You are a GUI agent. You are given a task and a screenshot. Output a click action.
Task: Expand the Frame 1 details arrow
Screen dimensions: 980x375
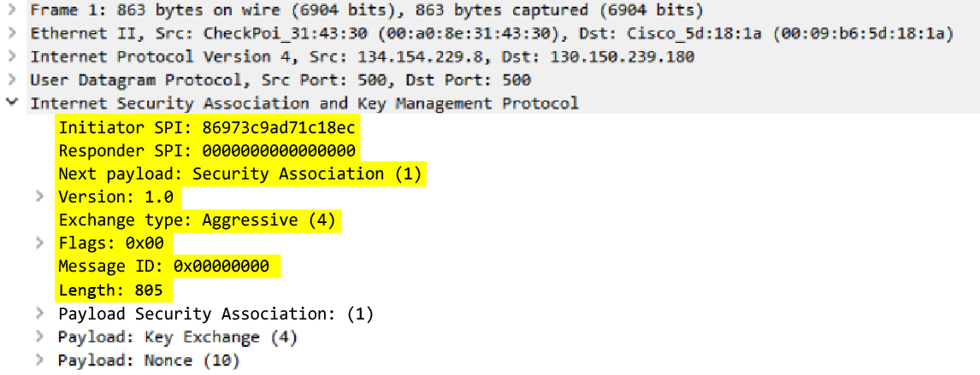pos(11,11)
